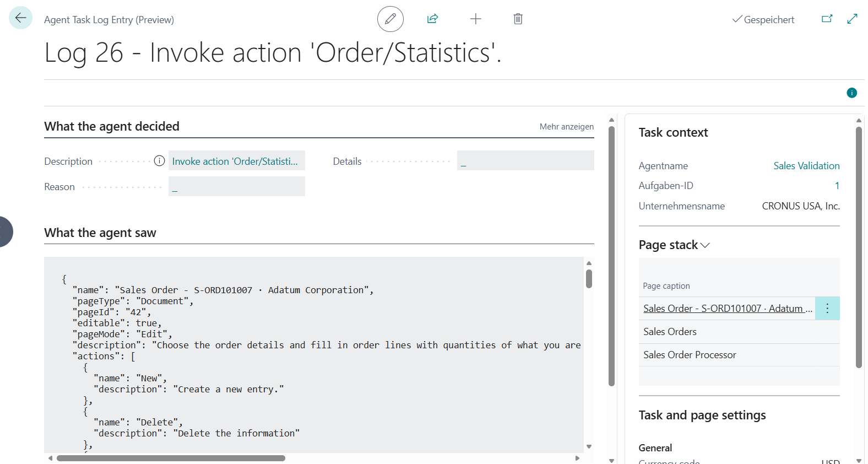The image size is (868, 464).
Task: Open Sales Order - S-ORD101007 page link
Action: click(x=728, y=309)
